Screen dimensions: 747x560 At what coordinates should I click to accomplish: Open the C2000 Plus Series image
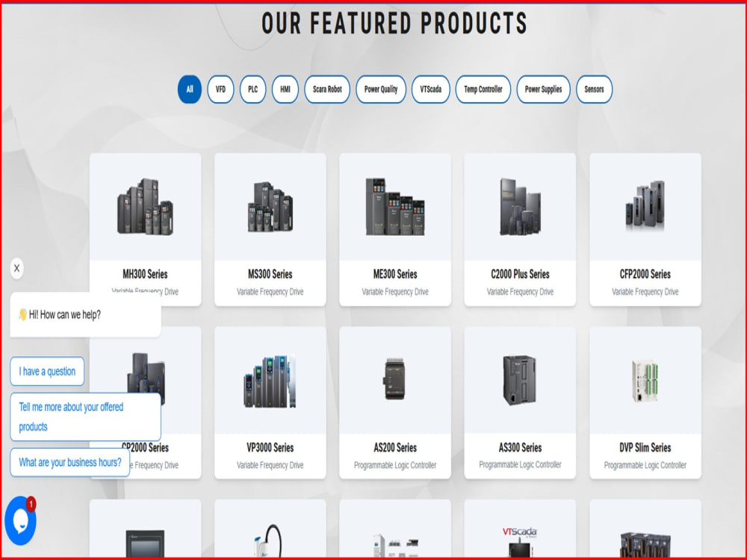pyautogui.click(x=520, y=207)
